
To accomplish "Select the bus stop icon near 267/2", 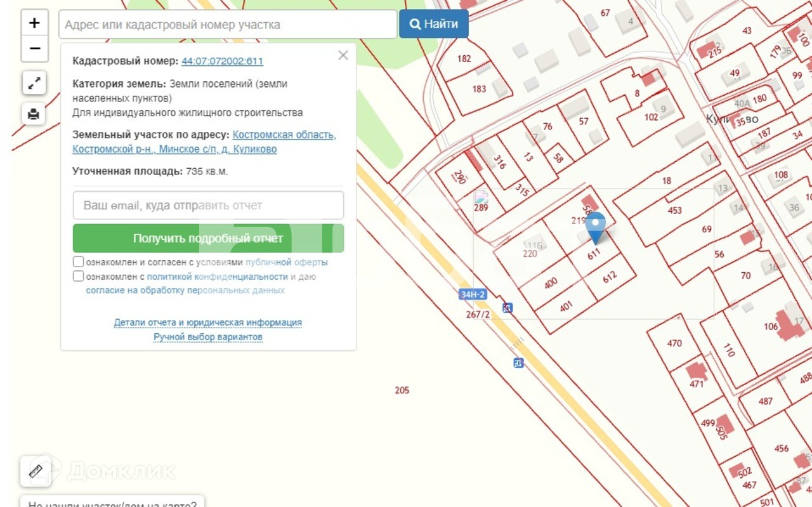I will coord(507,308).
